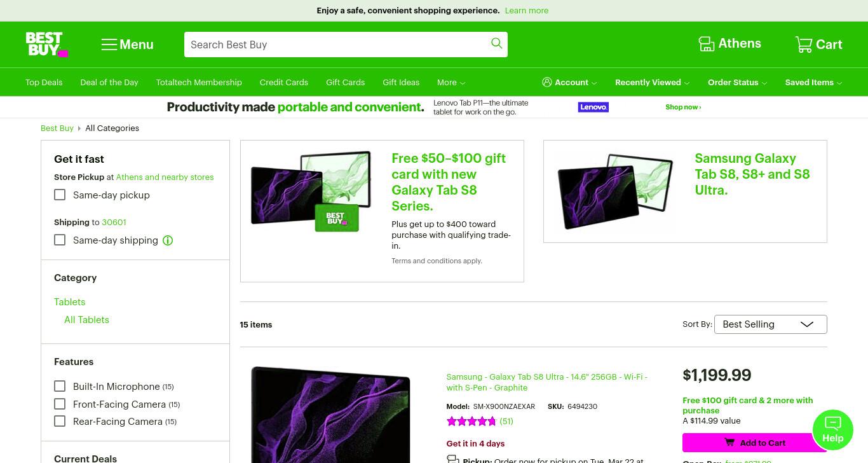Add Galaxy Tab S8 Ultra to cart
Viewport: 868px width, 463px height.
click(755, 443)
